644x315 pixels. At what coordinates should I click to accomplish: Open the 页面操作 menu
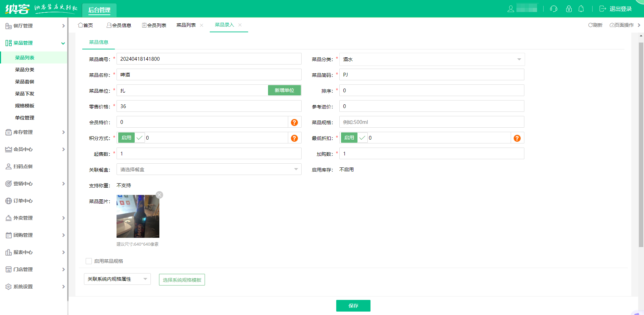(x=622, y=25)
